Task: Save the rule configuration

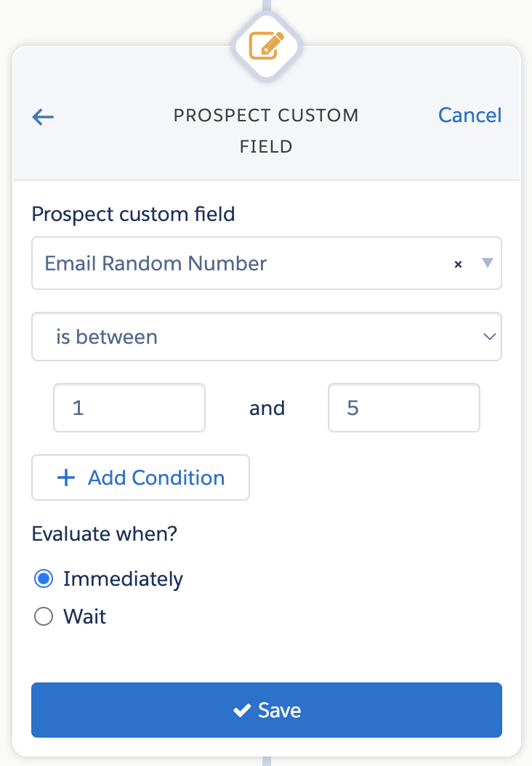Action: pyautogui.click(x=266, y=710)
